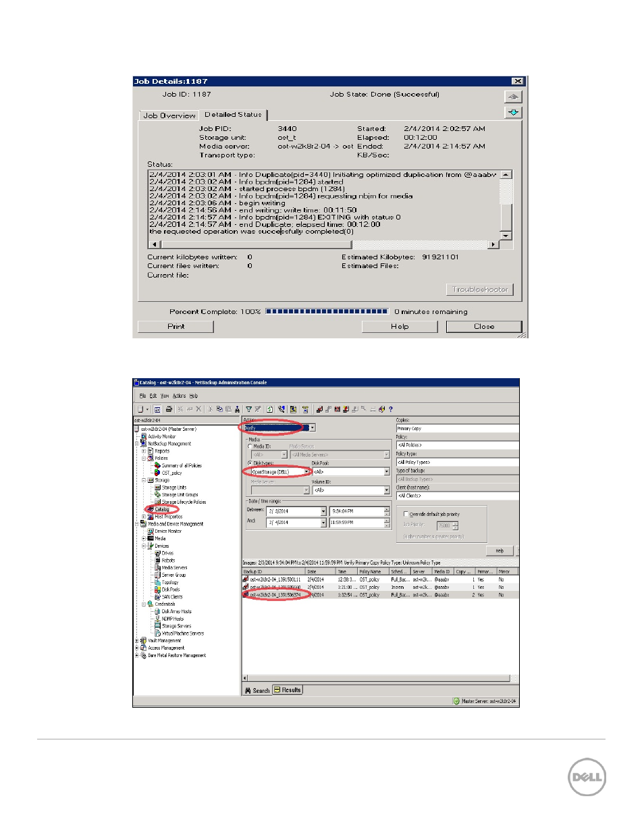
Task: Open the Volume ID dropdown
Action: pos(387,490)
